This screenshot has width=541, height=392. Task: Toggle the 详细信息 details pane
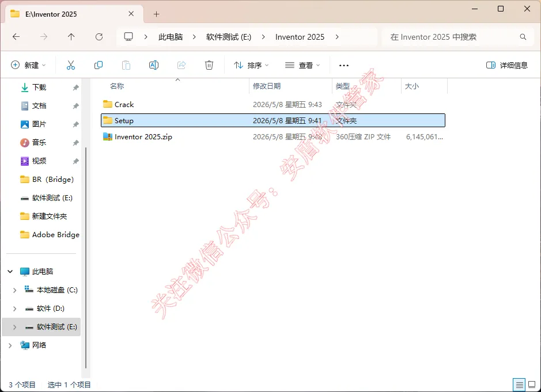507,65
